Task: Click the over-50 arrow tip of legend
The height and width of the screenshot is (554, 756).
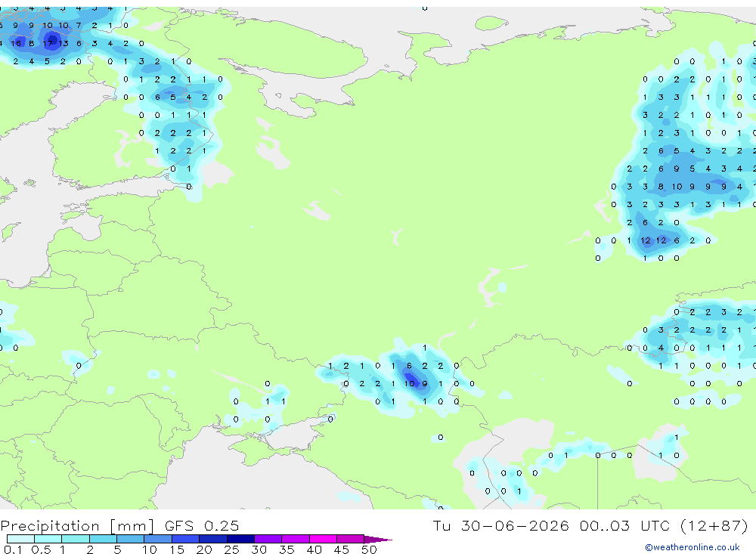Action: [378, 540]
